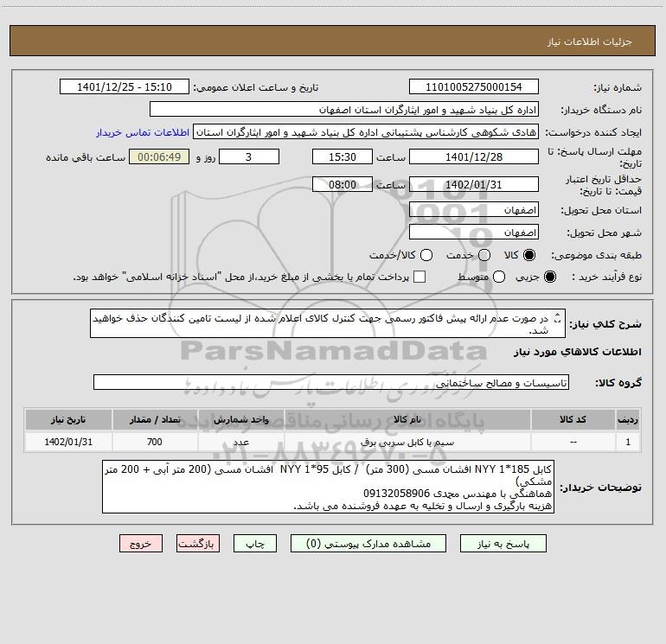Click the کد کالا column header
Image resolution: width=666 pixels, height=644 pixels.
point(573,419)
